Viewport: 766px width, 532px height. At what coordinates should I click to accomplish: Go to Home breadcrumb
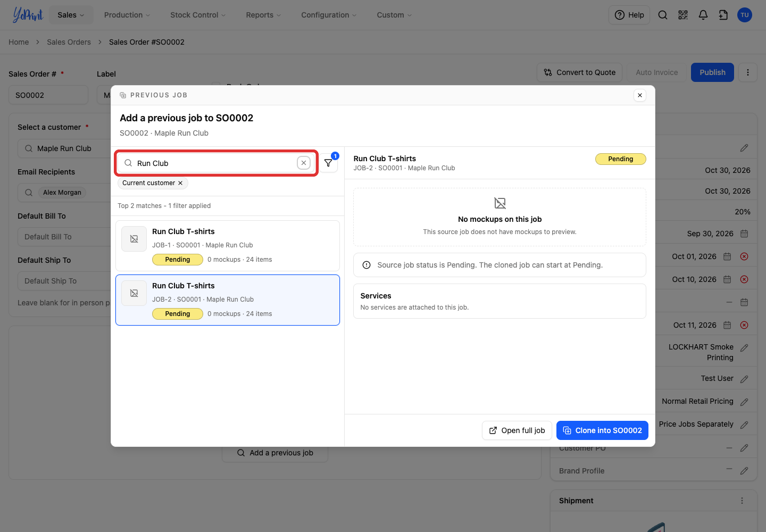pos(19,42)
